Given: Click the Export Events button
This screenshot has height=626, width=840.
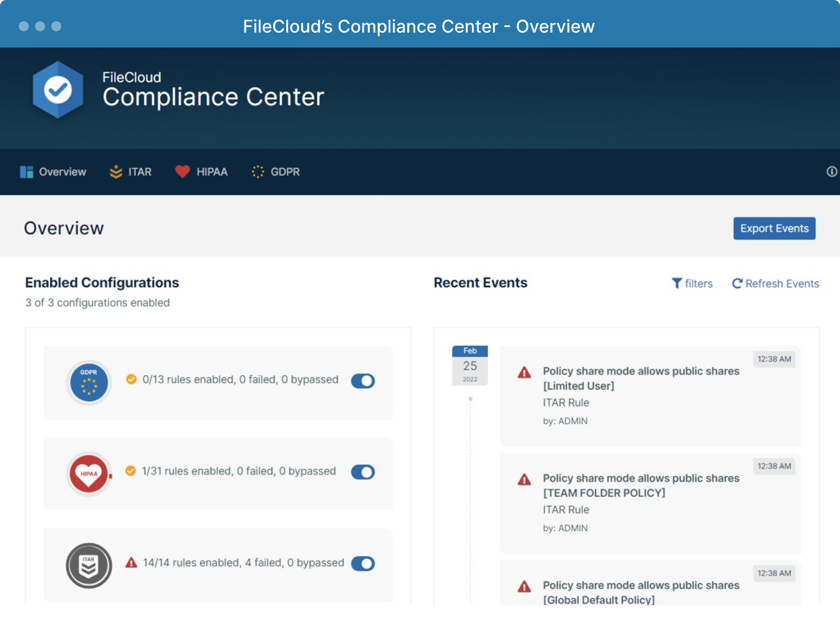Looking at the screenshot, I should pos(774,228).
